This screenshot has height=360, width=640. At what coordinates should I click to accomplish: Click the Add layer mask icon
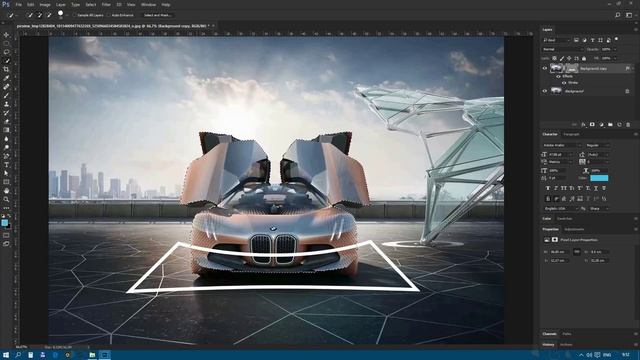(x=592, y=124)
